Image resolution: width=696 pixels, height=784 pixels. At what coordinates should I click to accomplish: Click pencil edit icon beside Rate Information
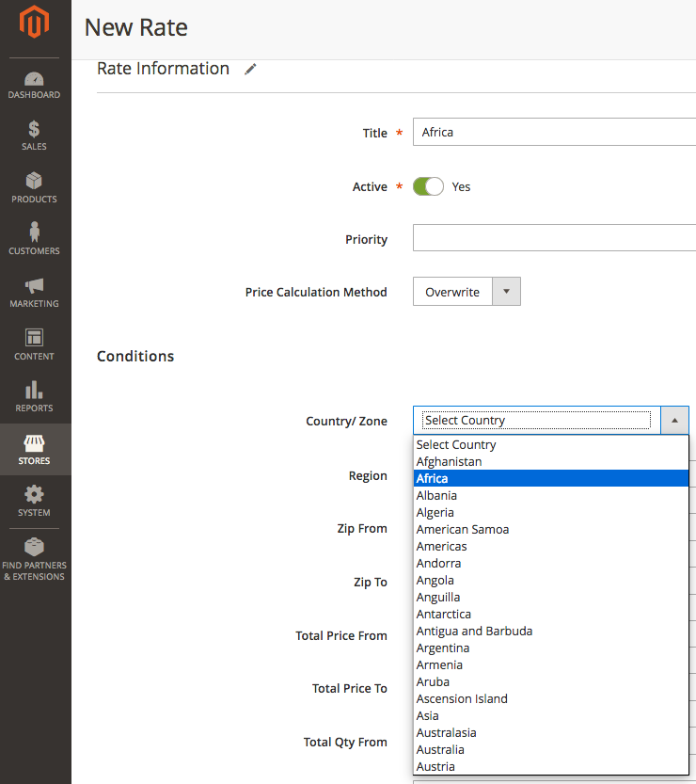coord(250,69)
